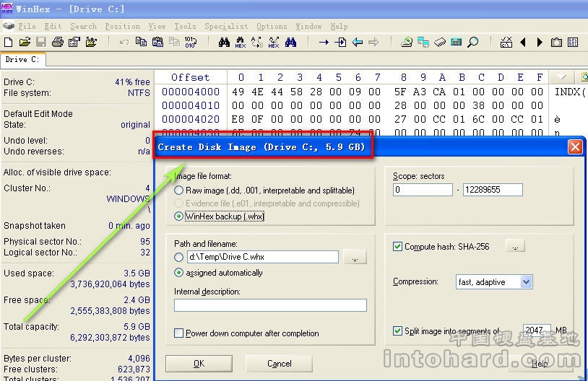Click the Find Hex Values icon

(x=241, y=42)
